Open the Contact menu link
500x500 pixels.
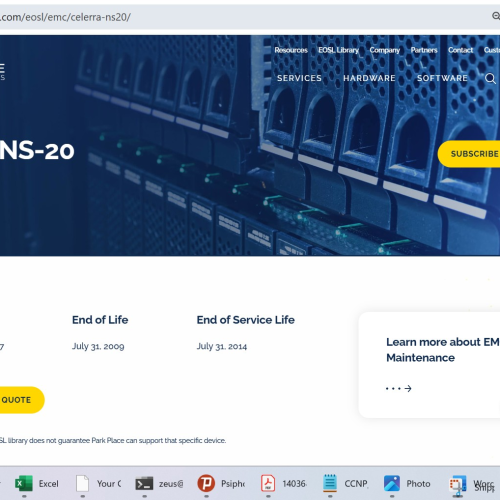click(460, 50)
